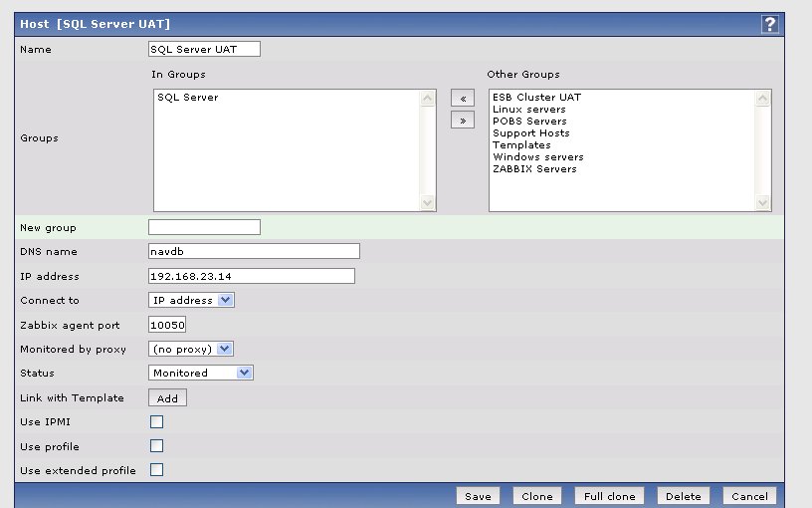The width and height of the screenshot is (812, 508).
Task: Open the Status dropdown
Action: (201, 373)
